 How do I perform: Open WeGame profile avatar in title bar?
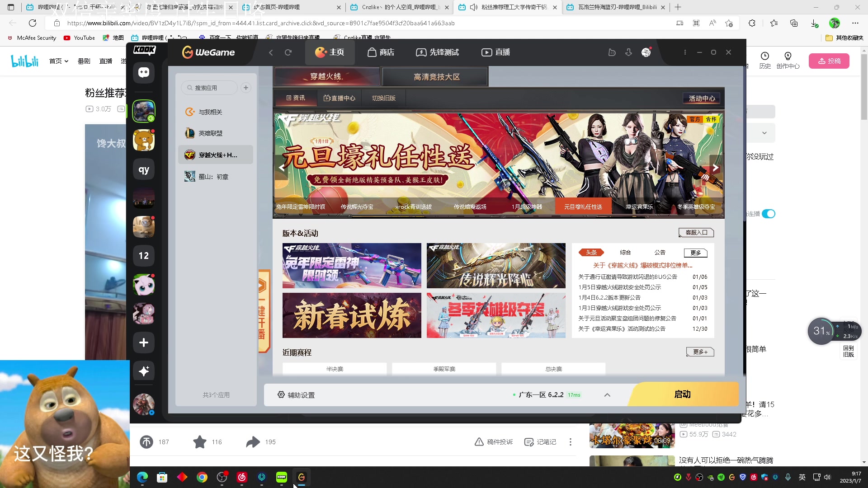click(x=646, y=52)
